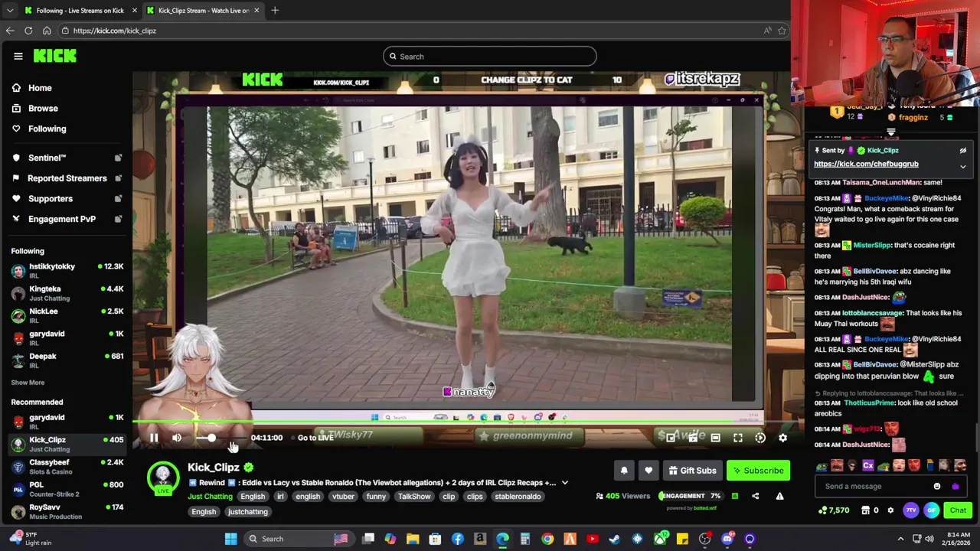Viewport: 980px width, 551px height.
Task: Bookmark page with star icon
Action: [782, 31]
